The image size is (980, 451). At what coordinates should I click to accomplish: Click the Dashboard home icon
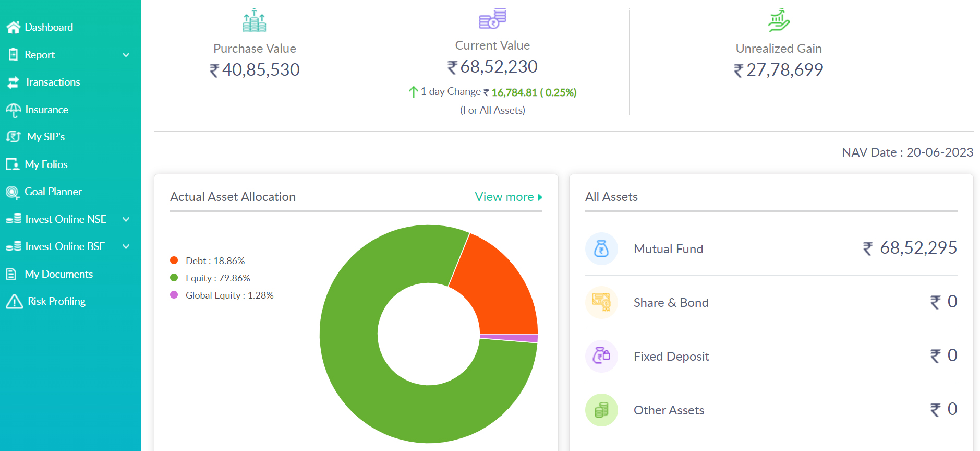point(14,27)
